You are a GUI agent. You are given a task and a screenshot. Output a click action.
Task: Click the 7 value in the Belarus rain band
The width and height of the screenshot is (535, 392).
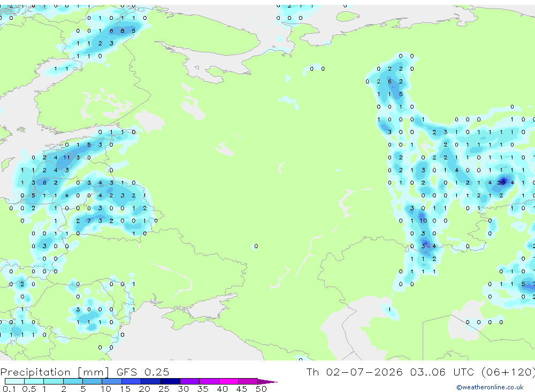(89, 221)
